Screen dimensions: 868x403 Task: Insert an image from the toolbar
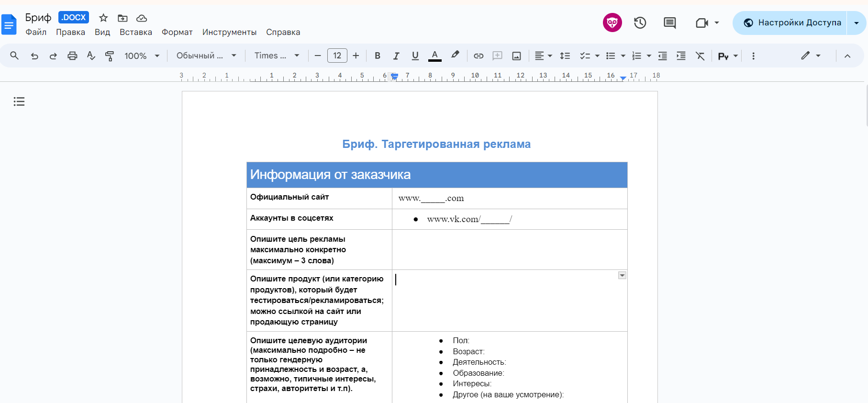coord(516,56)
